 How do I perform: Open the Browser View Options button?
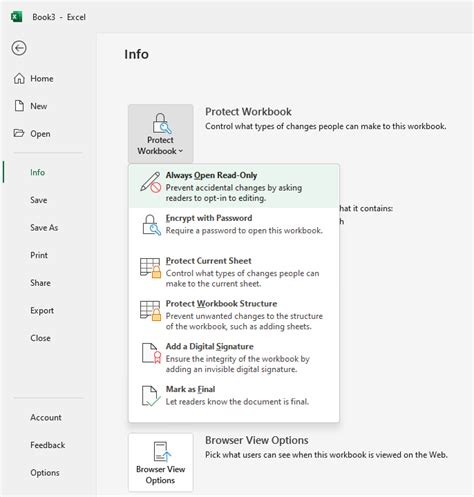(x=161, y=462)
